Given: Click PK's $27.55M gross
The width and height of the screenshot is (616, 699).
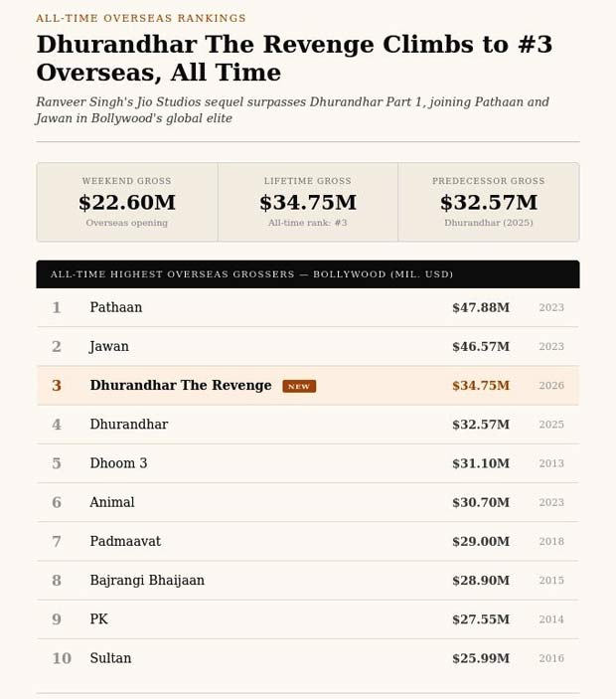Looking at the screenshot, I should pyautogui.click(x=481, y=619).
